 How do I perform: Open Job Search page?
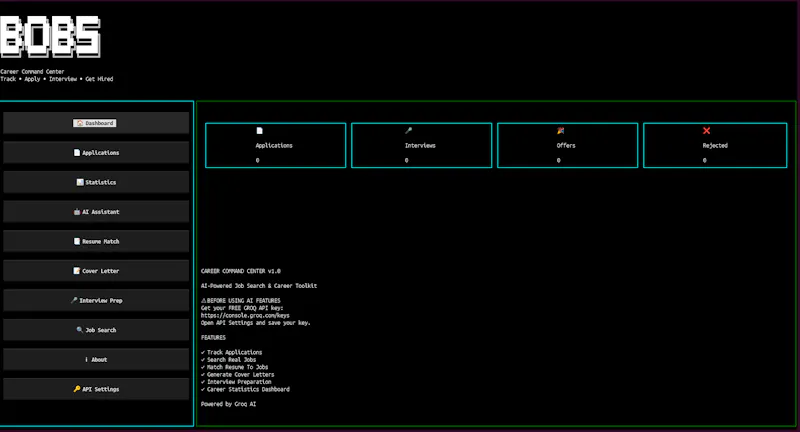click(96, 330)
